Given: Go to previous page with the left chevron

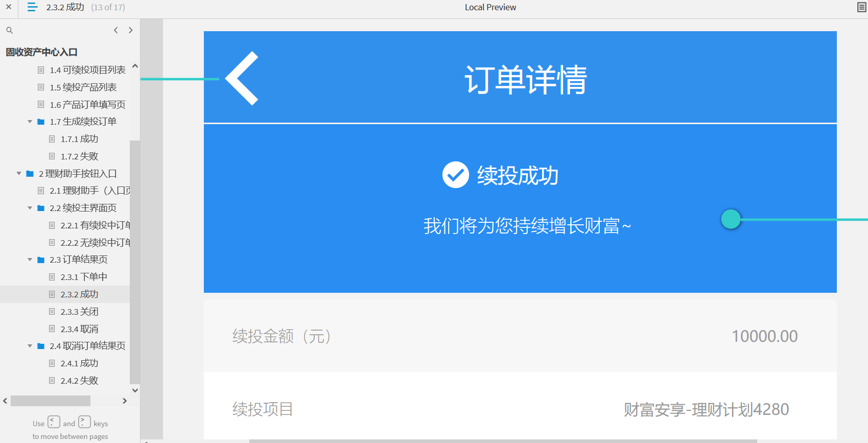Looking at the screenshot, I should [x=116, y=30].
